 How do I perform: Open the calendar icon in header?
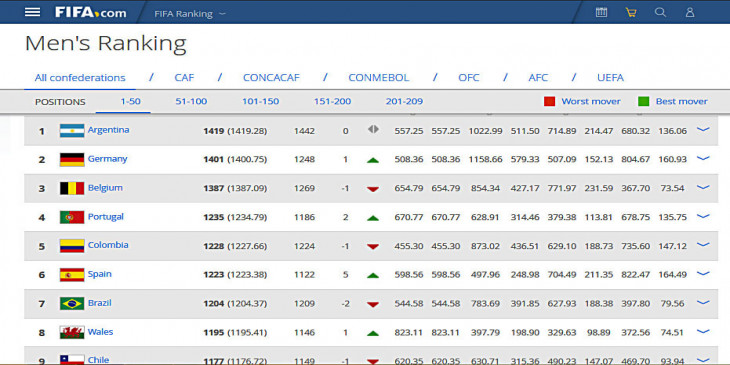[x=602, y=13]
